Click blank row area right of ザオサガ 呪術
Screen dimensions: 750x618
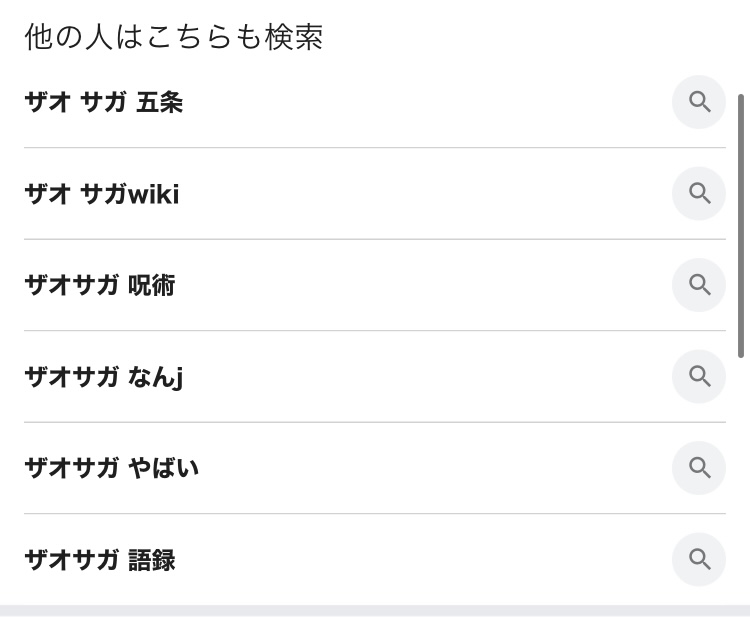(x=420, y=285)
